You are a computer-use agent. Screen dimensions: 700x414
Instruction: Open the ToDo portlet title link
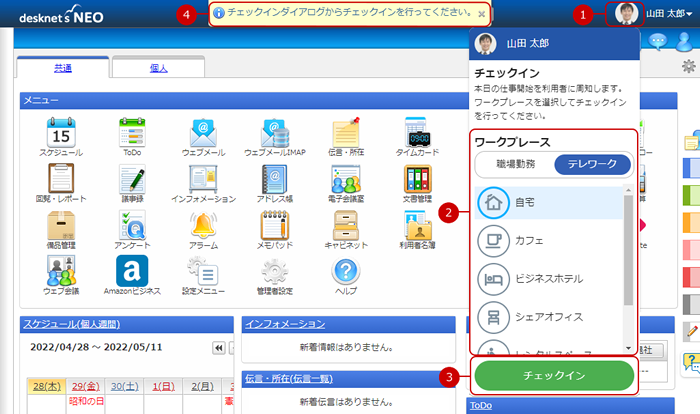pos(481,406)
